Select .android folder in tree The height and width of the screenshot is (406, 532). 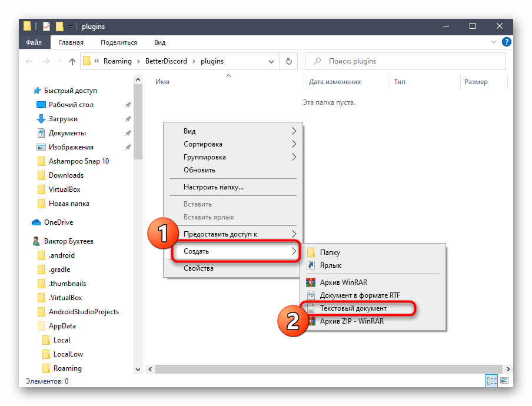61,255
